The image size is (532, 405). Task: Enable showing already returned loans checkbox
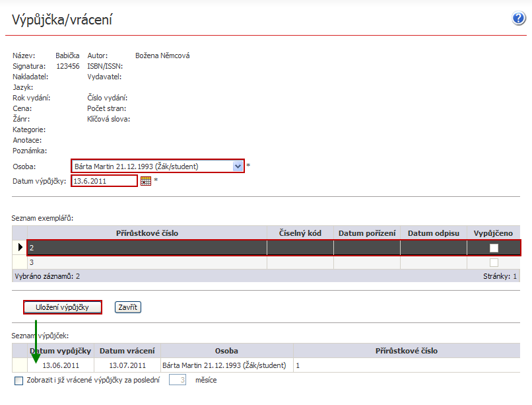click(18, 381)
